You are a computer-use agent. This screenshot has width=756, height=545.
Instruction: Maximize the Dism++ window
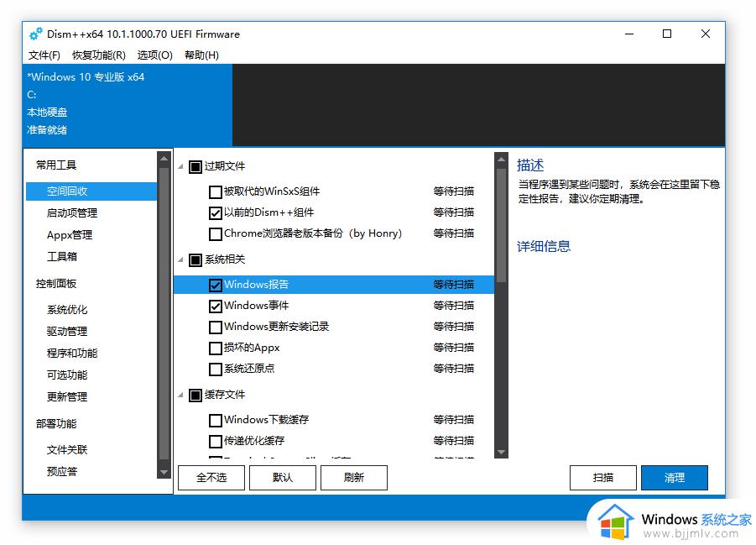[667, 34]
